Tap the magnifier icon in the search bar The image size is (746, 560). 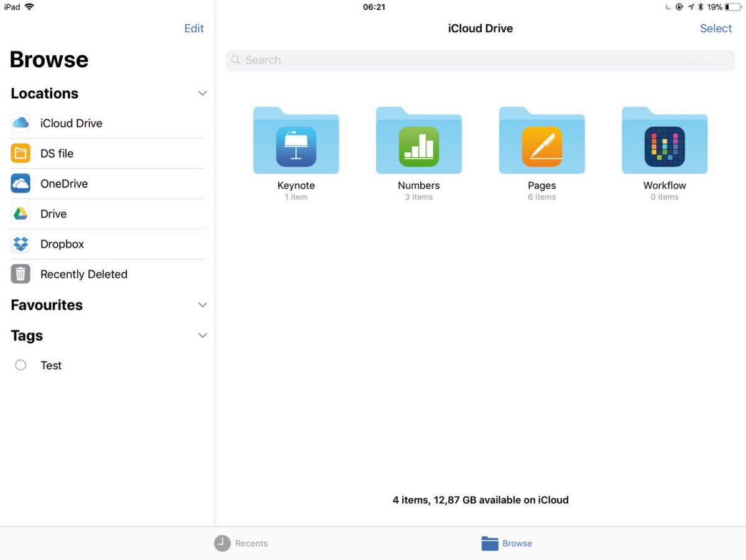pyautogui.click(x=236, y=60)
